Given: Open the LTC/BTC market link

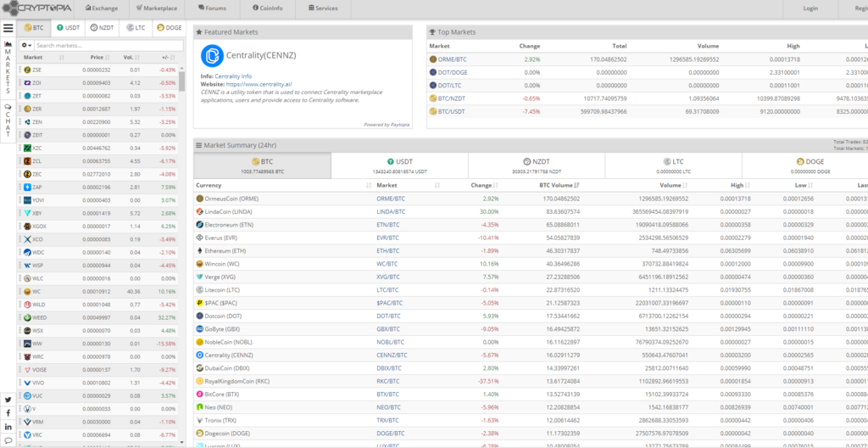Looking at the screenshot, I should pyautogui.click(x=387, y=289).
